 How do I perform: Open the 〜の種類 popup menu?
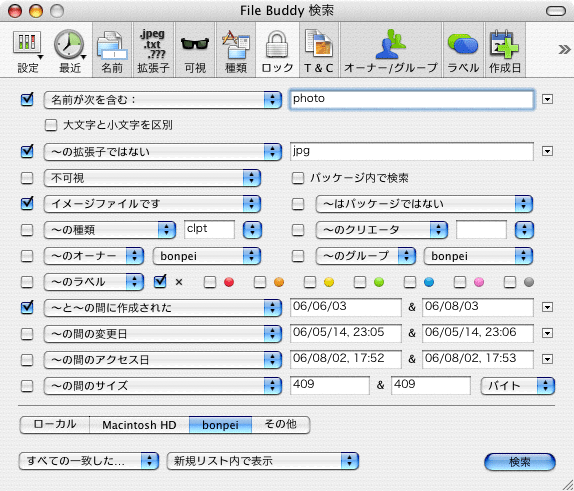110,230
